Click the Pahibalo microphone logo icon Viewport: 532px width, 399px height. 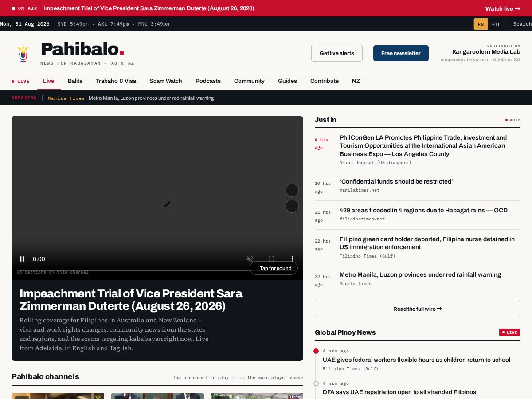pos(23,53)
